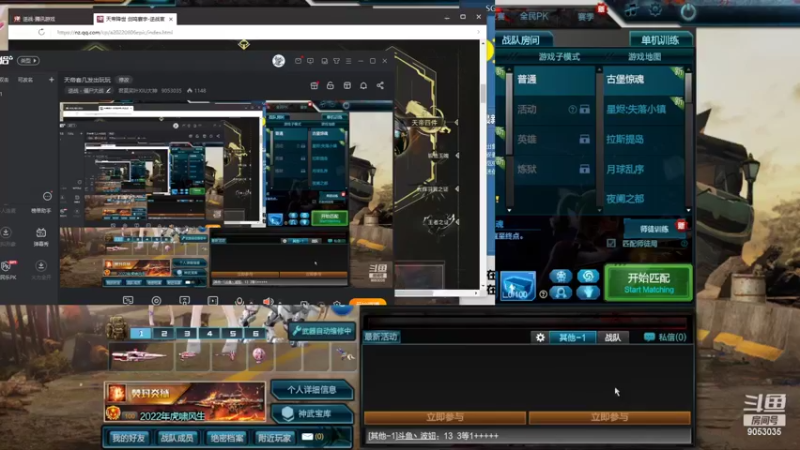Open the 赛事 tab in game header

(586, 17)
